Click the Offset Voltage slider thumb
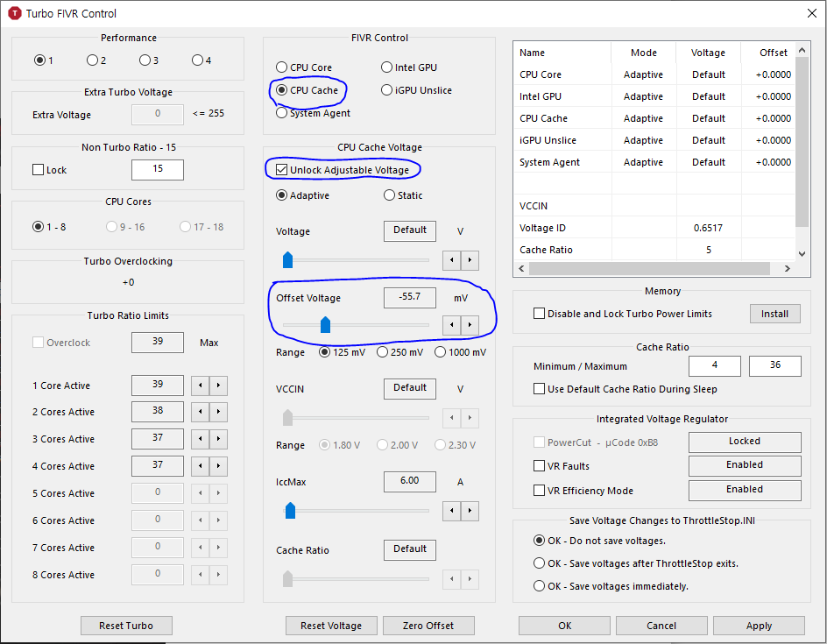This screenshot has width=827, height=644. coord(325,325)
